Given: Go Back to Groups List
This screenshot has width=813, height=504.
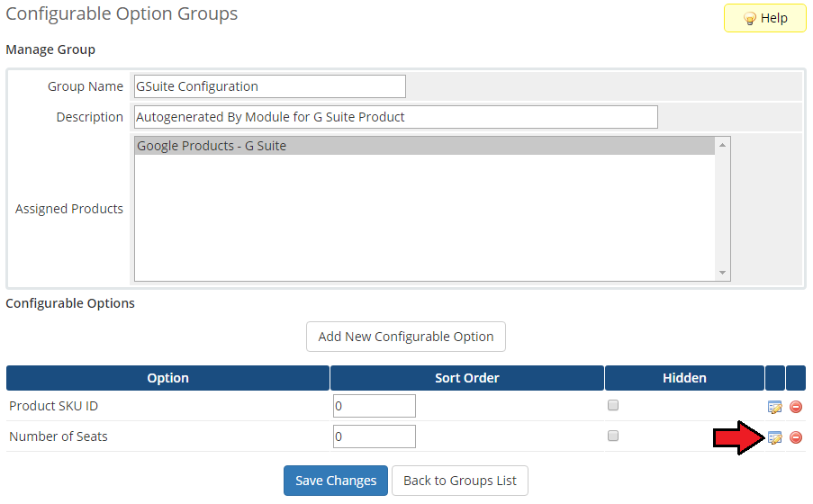Looking at the screenshot, I should tap(460, 481).
